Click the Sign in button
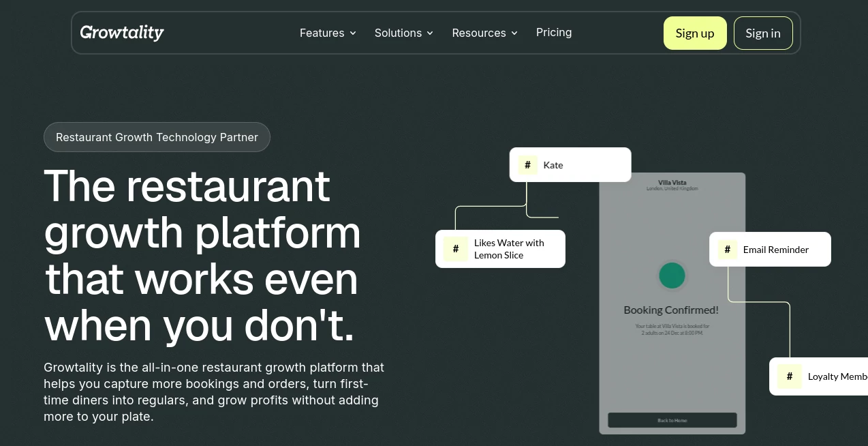 [763, 33]
